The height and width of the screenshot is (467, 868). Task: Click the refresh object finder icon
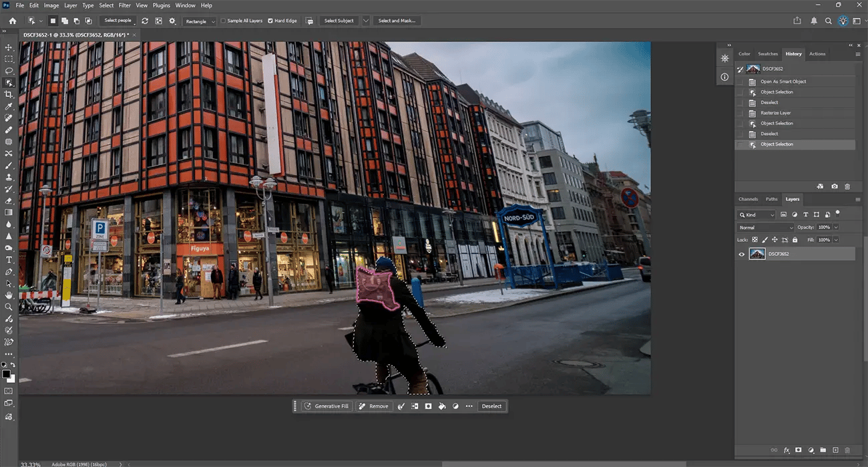pyautogui.click(x=145, y=21)
